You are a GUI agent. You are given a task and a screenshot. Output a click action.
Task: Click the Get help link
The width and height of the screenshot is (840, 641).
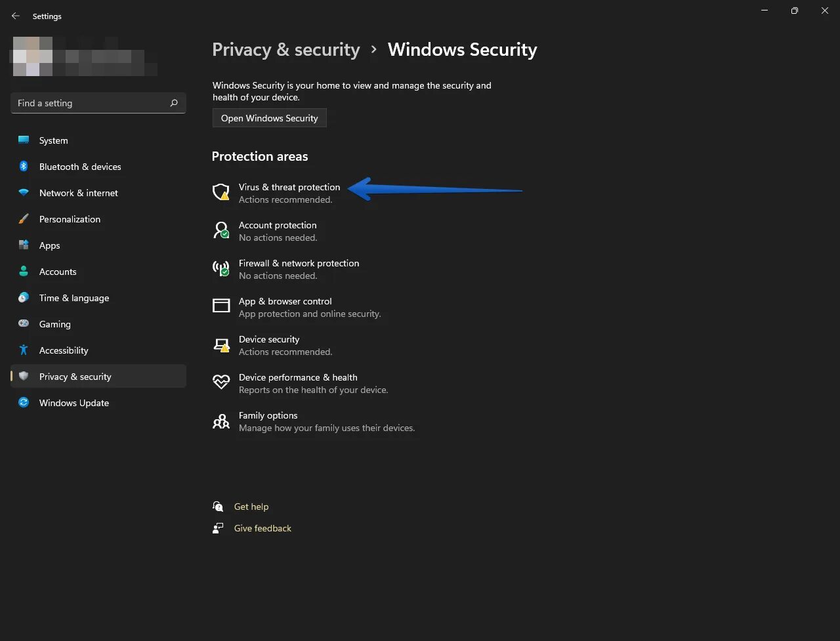[251, 507]
